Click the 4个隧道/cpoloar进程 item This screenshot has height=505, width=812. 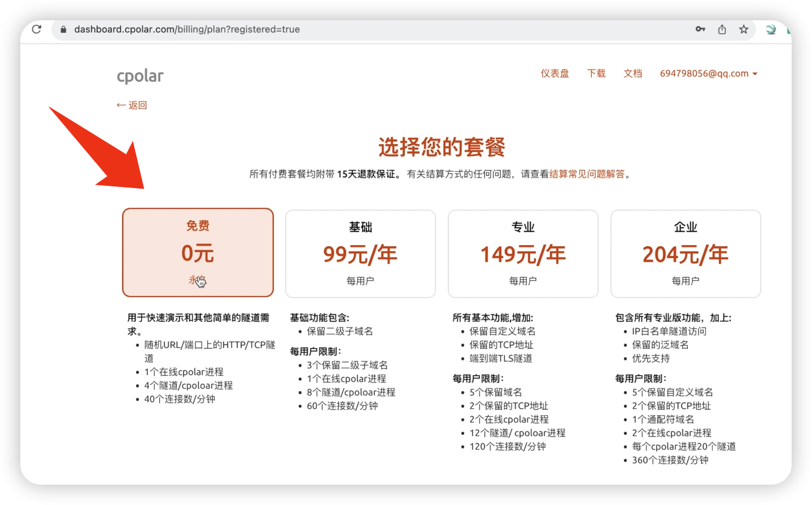click(189, 386)
